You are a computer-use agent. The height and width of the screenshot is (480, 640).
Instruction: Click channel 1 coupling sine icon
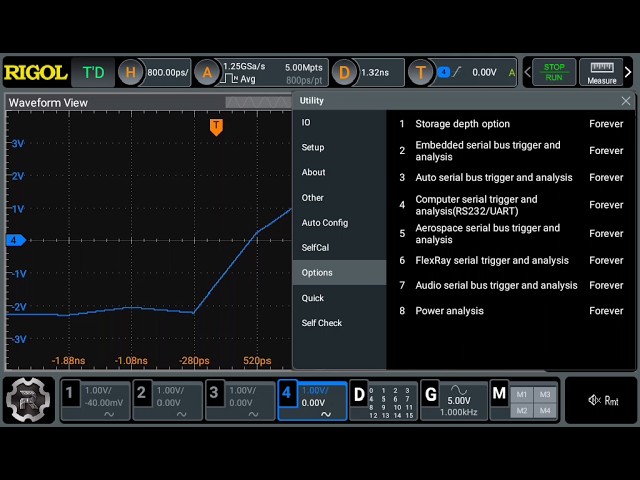coord(109,414)
